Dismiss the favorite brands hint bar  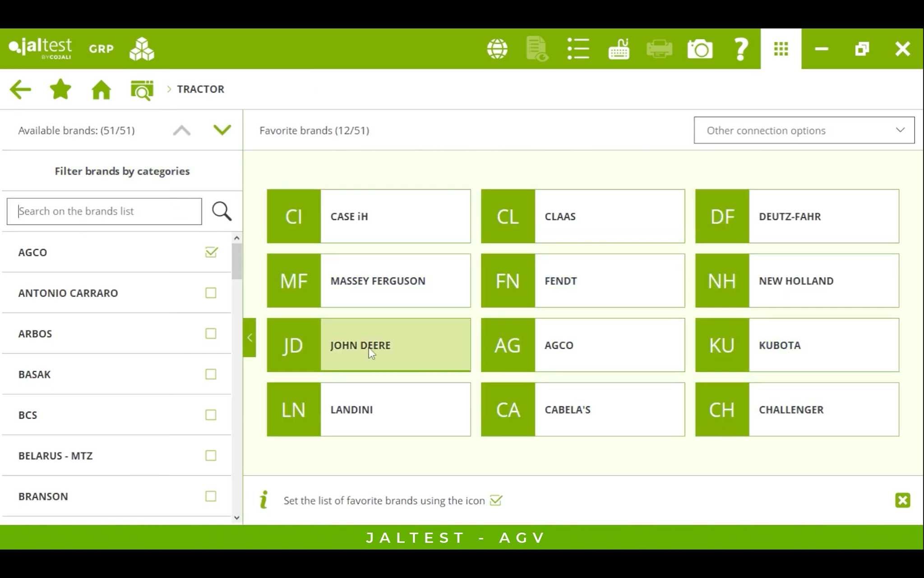pos(902,500)
